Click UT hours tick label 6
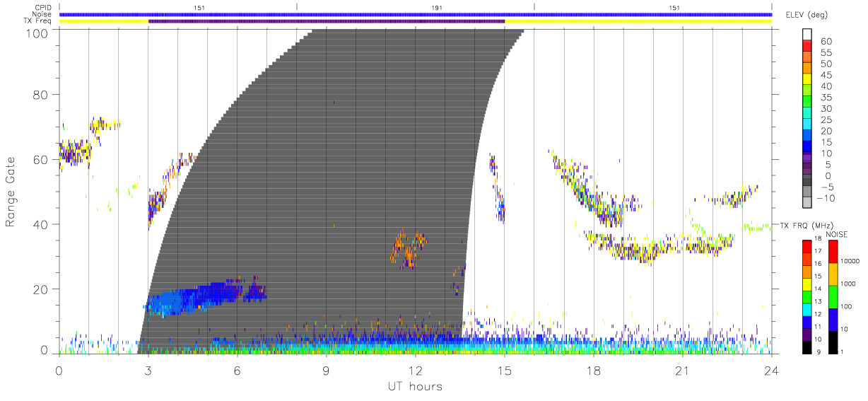The height and width of the screenshot is (401, 868). [237, 371]
